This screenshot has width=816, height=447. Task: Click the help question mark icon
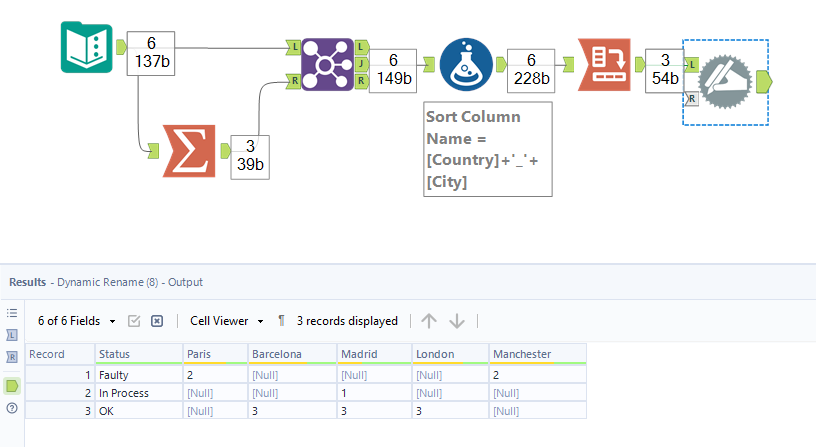coord(12,407)
